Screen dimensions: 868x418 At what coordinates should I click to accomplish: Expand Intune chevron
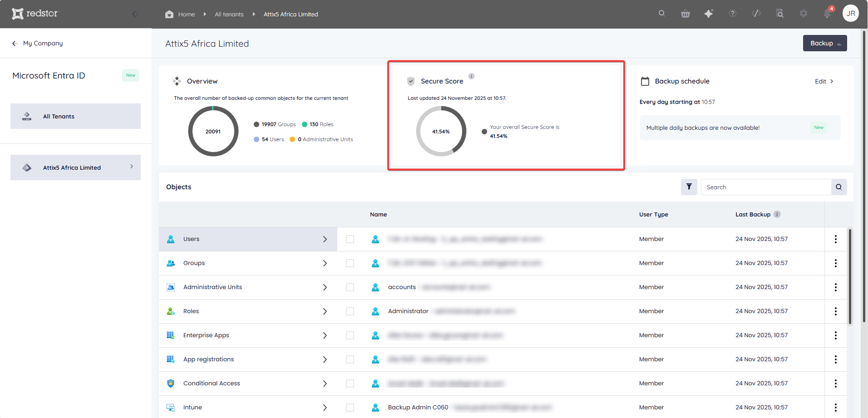(325, 408)
